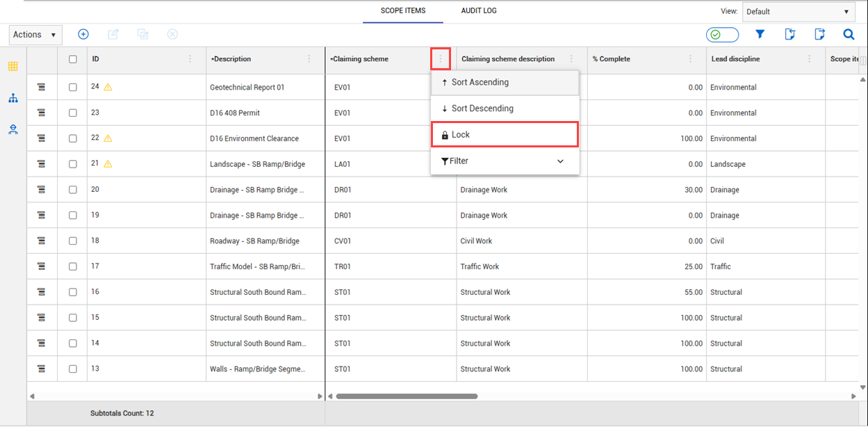
Task: Choose Sort Descending from column menu
Action: 505,108
